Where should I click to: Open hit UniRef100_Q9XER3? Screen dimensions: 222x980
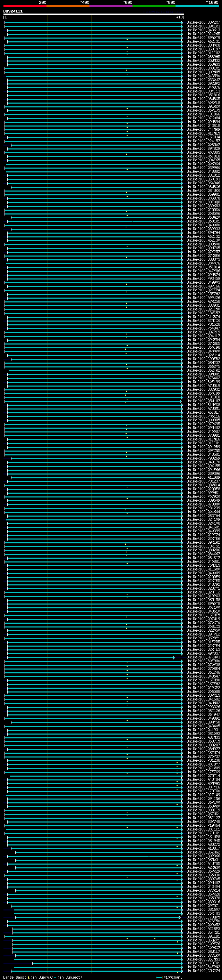[203, 26]
